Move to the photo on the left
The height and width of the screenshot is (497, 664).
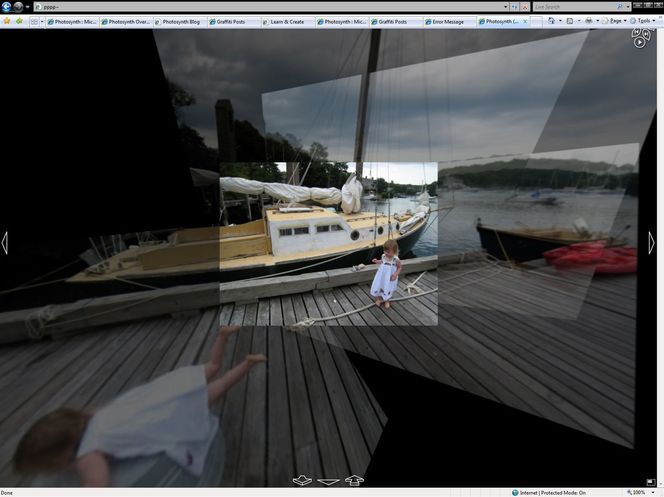click(x=5, y=243)
